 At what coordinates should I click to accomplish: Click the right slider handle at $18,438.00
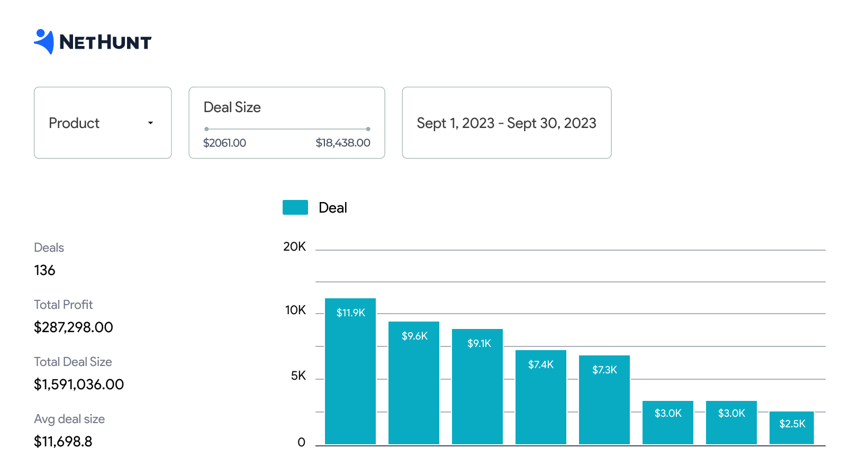[x=367, y=127]
